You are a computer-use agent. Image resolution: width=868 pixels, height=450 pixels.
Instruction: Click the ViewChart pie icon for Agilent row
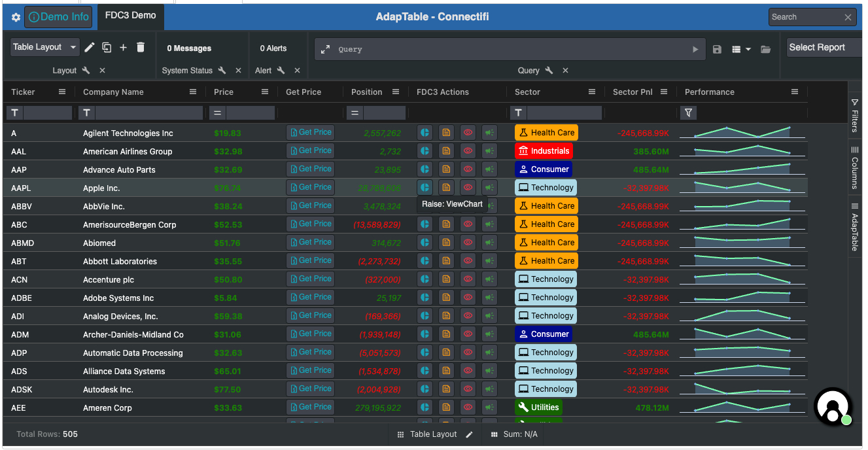click(x=425, y=133)
